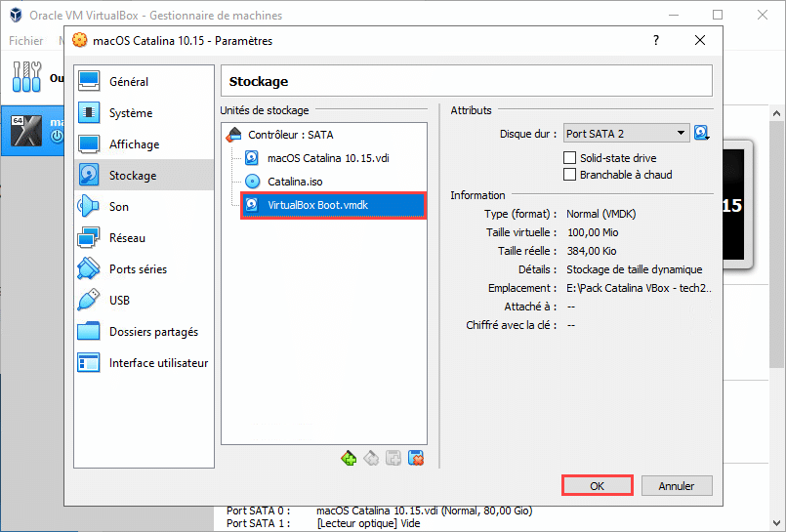Open the USB settings category
786x532 pixels.
pos(144,300)
